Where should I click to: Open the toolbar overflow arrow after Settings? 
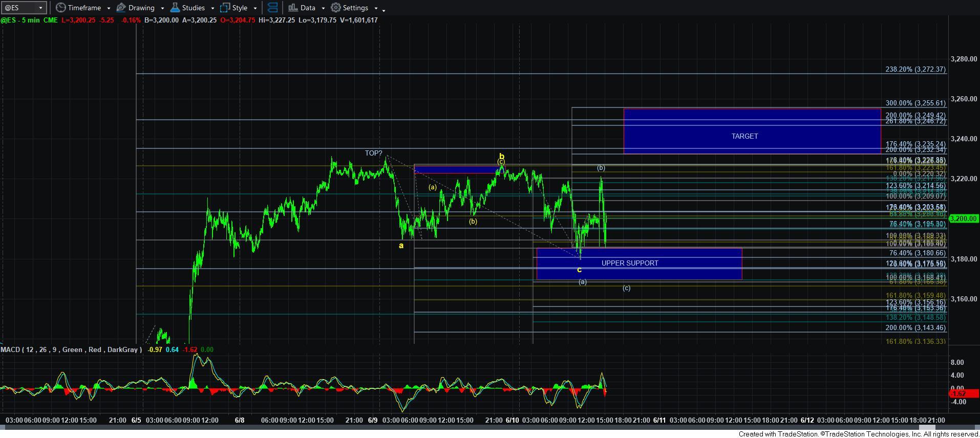tap(384, 10)
